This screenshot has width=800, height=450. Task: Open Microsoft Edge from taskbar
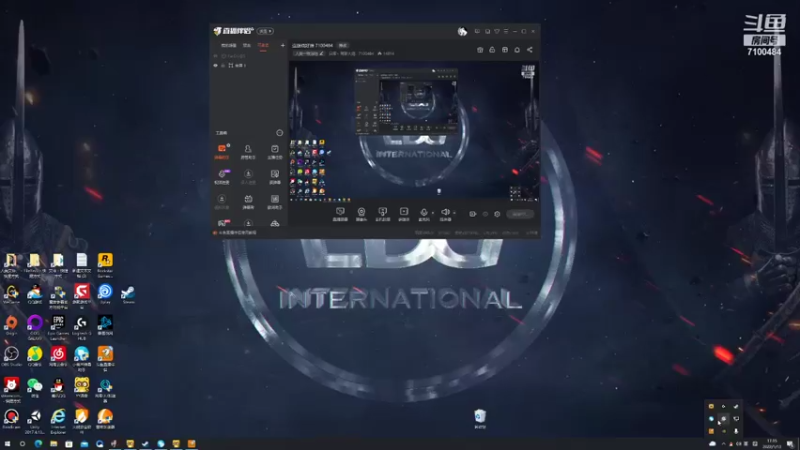point(38,444)
